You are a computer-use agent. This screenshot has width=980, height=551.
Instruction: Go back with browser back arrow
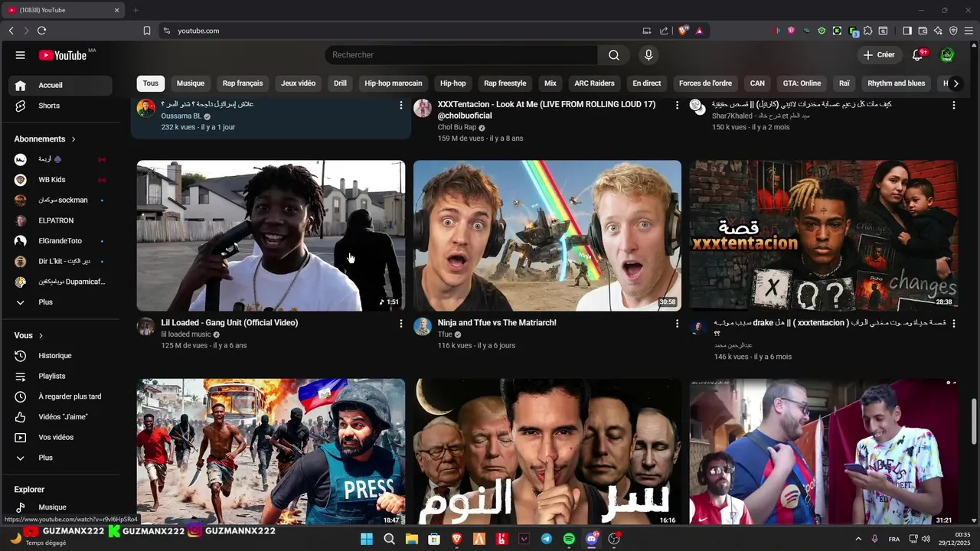click(x=11, y=31)
